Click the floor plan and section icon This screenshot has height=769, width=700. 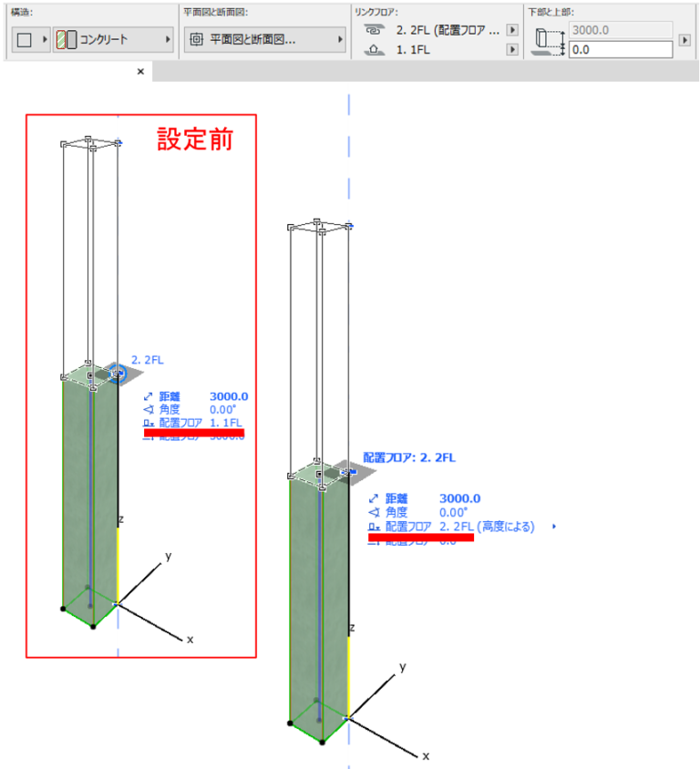196,39
